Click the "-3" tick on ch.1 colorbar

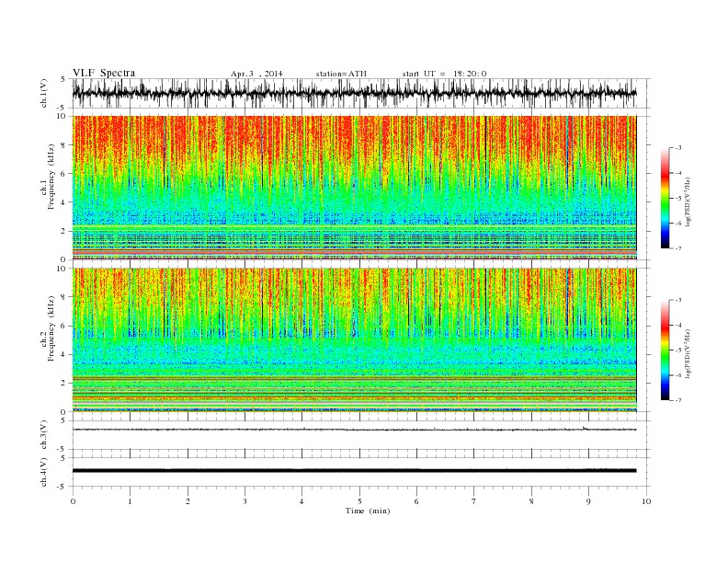[678, 148]
